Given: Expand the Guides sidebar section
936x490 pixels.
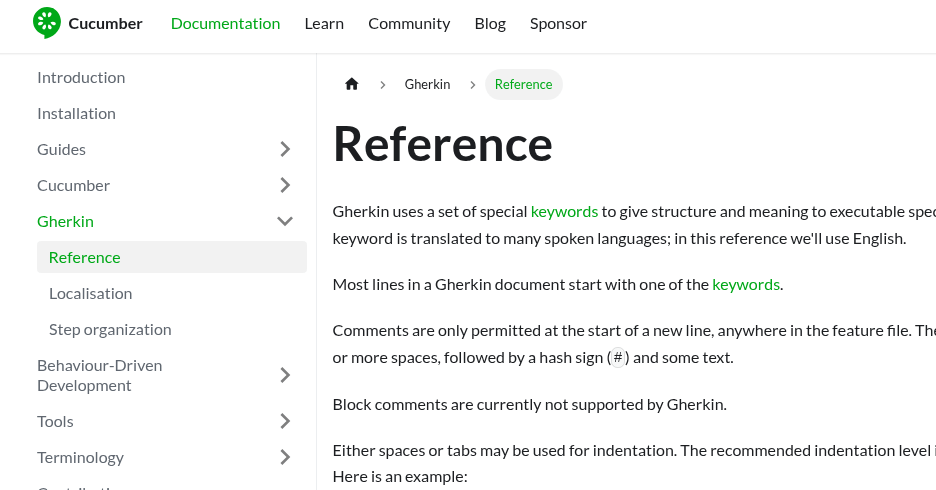Looking at the screenshot, I should click(285, 149).
